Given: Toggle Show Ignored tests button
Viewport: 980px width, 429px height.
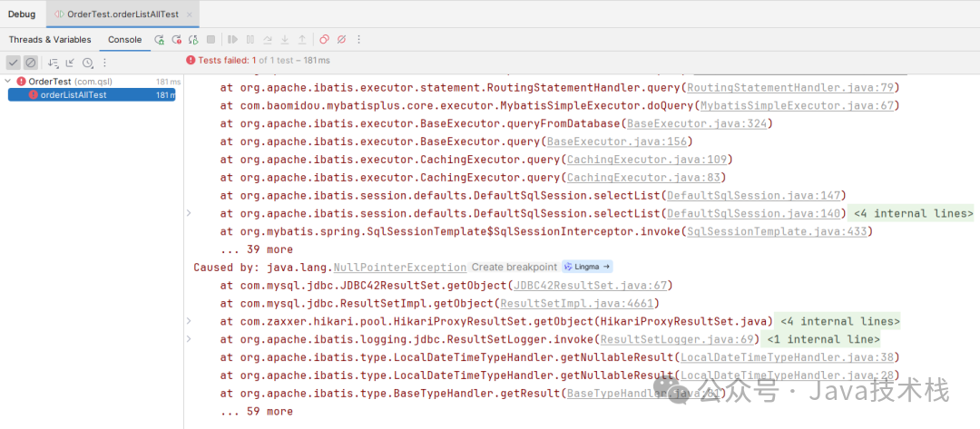Looking at the screenshot, I should point(31,63).
